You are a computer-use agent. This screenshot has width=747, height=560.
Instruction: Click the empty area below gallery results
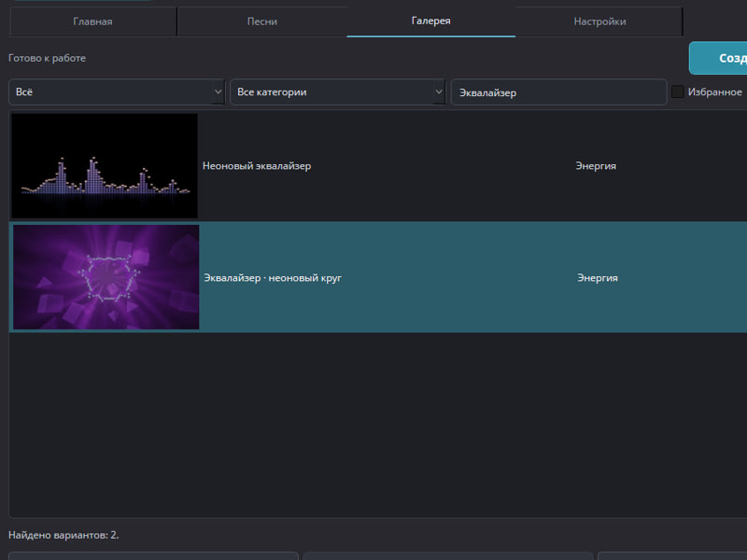378,424
